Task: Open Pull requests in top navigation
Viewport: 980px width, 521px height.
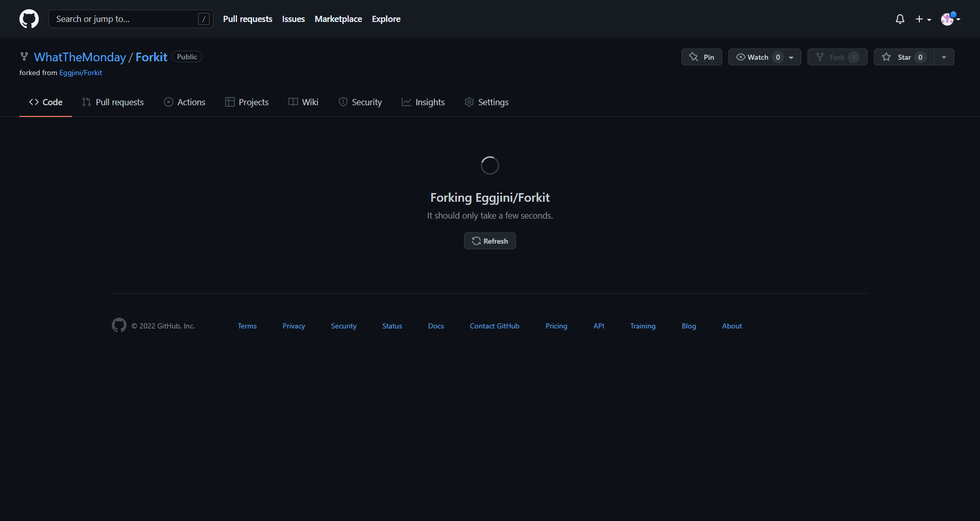Action: click(248, 19)
